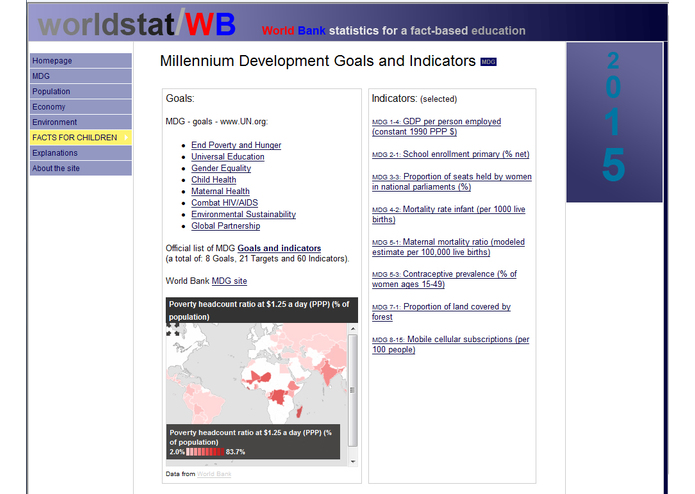This screenshot has height=494, width=695.
Task: Open MDG 5-1 Maternal mortality ratio link
Action: 449,247
